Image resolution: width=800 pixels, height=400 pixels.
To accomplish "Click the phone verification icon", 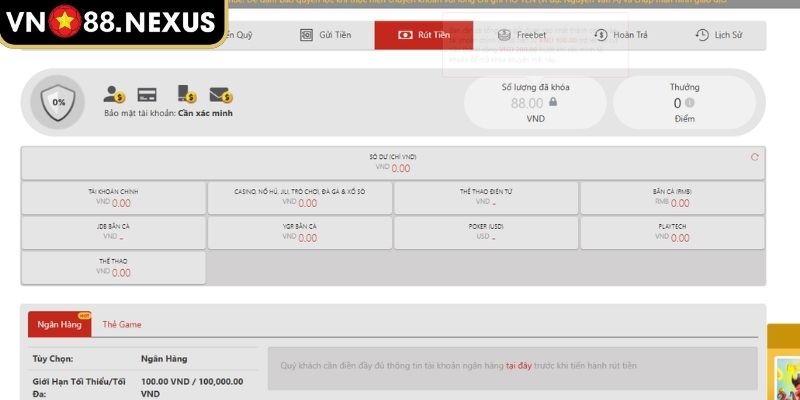I will click(x=187, y=94).
